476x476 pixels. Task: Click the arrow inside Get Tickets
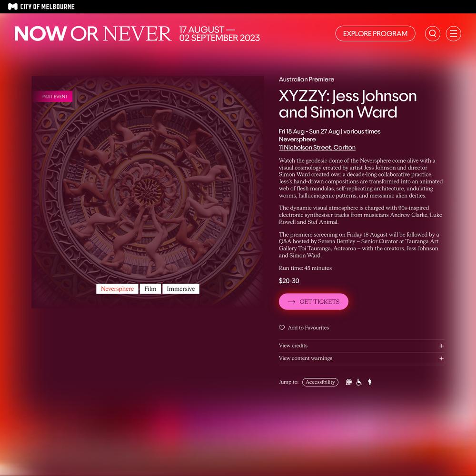(291, 302)
